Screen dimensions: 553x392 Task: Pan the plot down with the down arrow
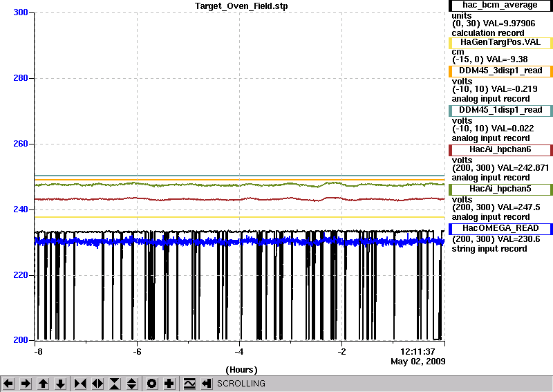61,384
